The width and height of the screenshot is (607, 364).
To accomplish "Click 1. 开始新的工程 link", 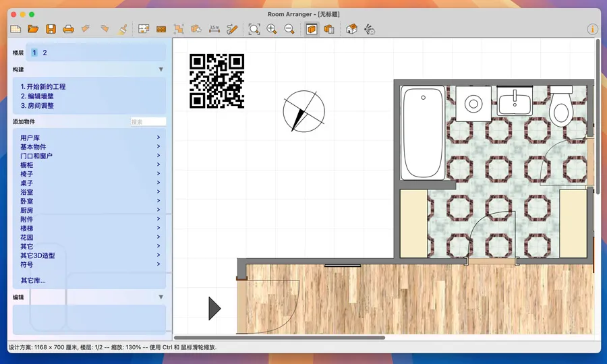I will (43, 87).
